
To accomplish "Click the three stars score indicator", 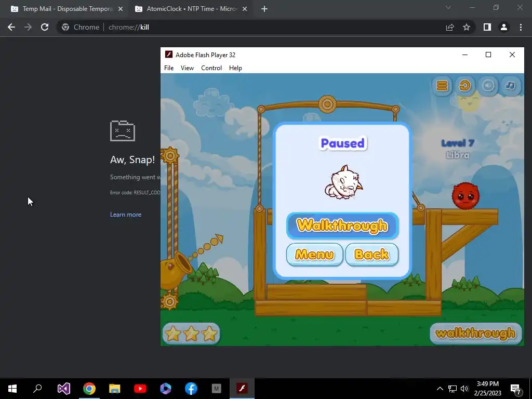I will coord(191,334).
